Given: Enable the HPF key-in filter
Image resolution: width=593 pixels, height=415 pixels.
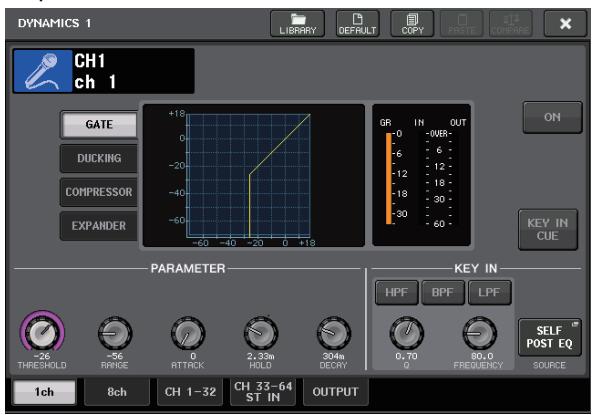Looking at the screenshot, I should (396, 292).
